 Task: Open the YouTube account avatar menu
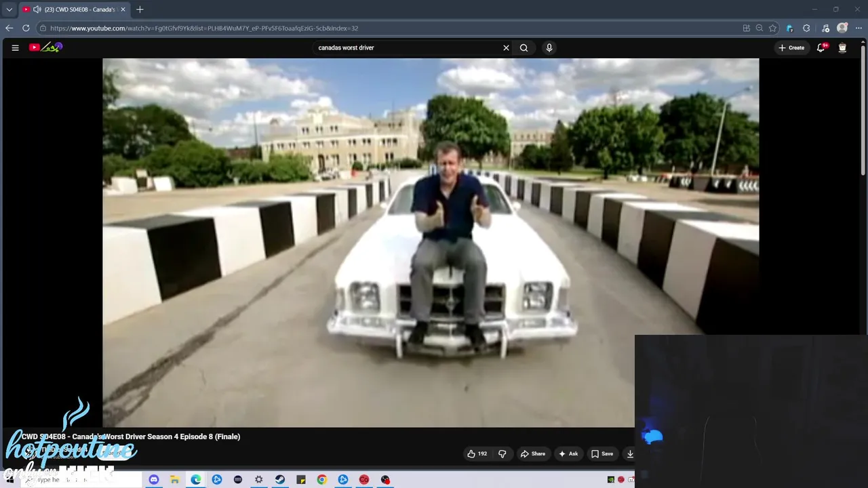(x=842, y=47)
